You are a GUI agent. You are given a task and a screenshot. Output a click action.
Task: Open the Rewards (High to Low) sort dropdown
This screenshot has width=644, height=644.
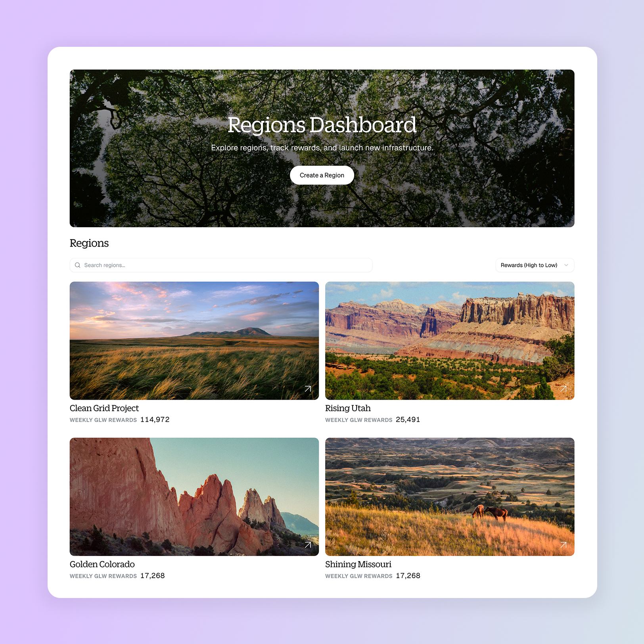(x=529, y=265)
